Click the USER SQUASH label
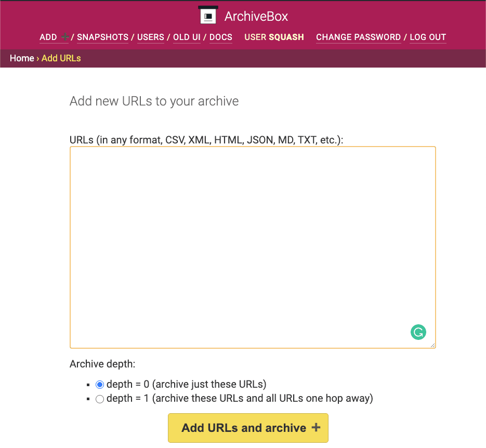 274,37
